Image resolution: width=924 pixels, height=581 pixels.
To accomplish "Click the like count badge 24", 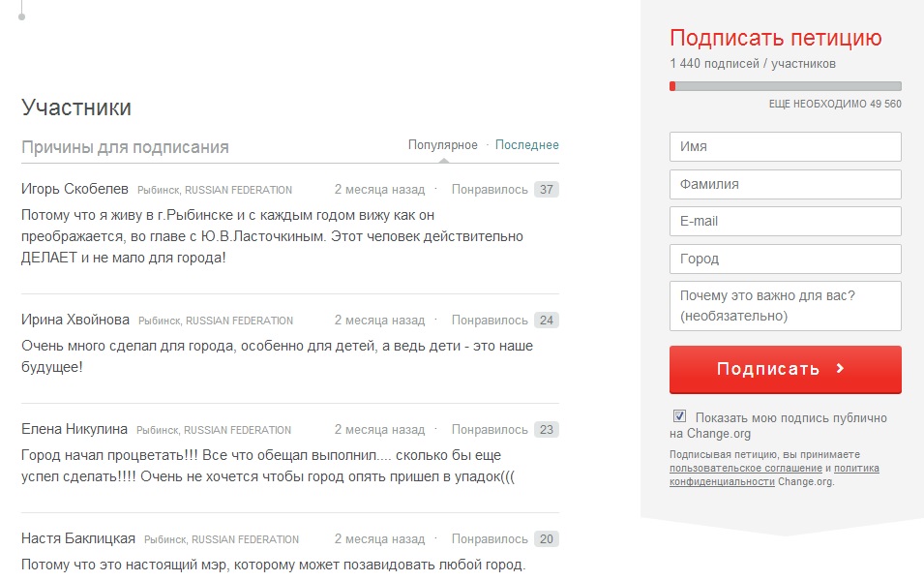I will click(547, 321).
